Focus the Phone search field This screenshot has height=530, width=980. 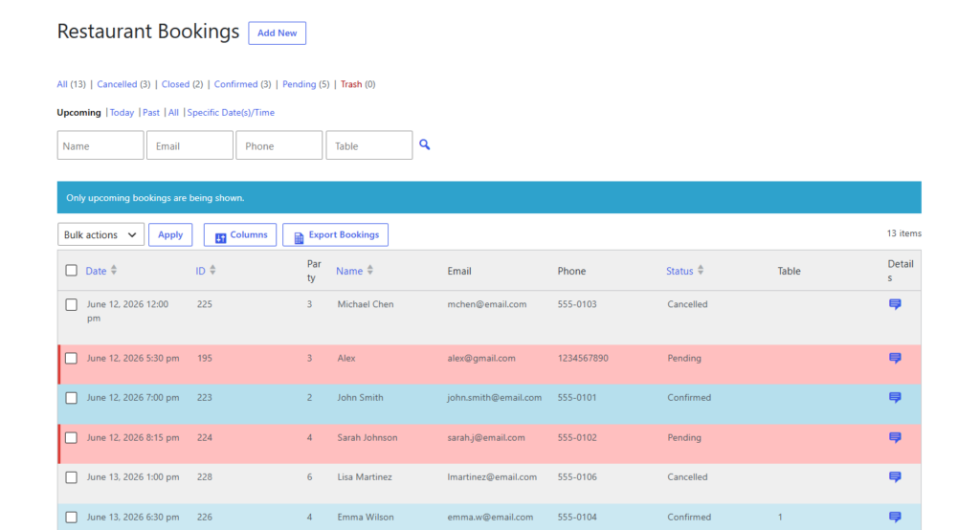(x=279, y=145)
